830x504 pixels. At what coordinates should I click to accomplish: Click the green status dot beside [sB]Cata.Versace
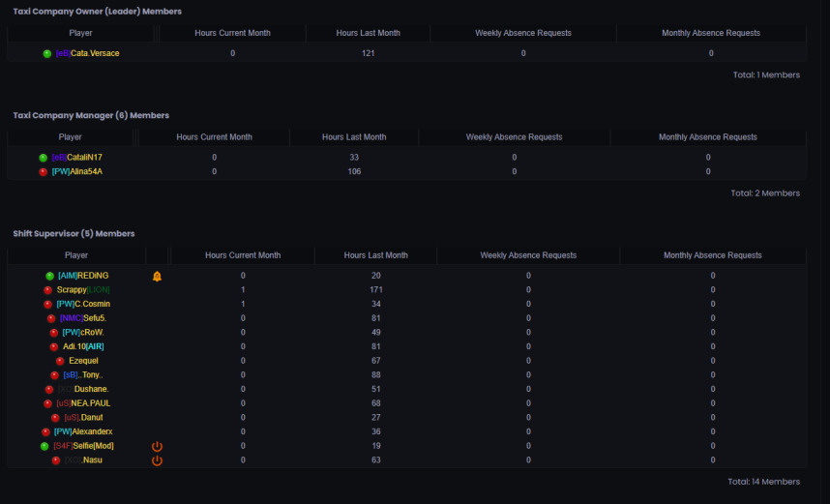coord(47,53)
